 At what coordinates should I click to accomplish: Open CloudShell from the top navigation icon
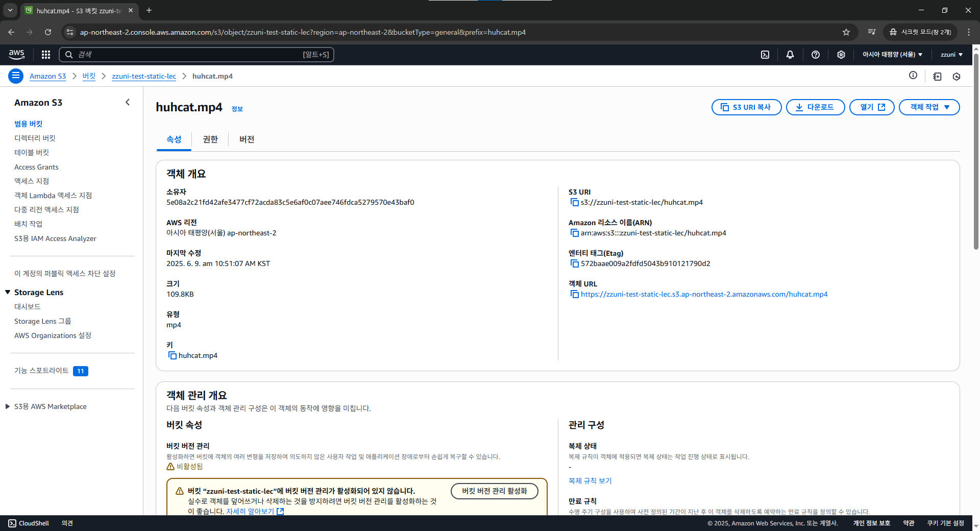[765, 55]
